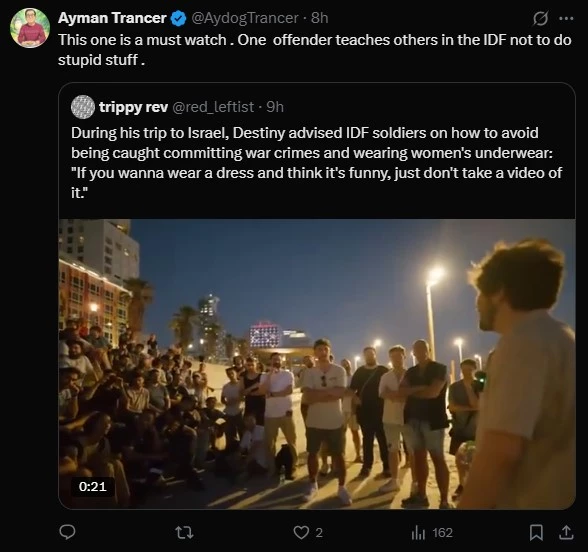Repost this tweet via retweet icon
Viewport: 588px width, 552px height.
pyautogui.click(x=184, y=532)
